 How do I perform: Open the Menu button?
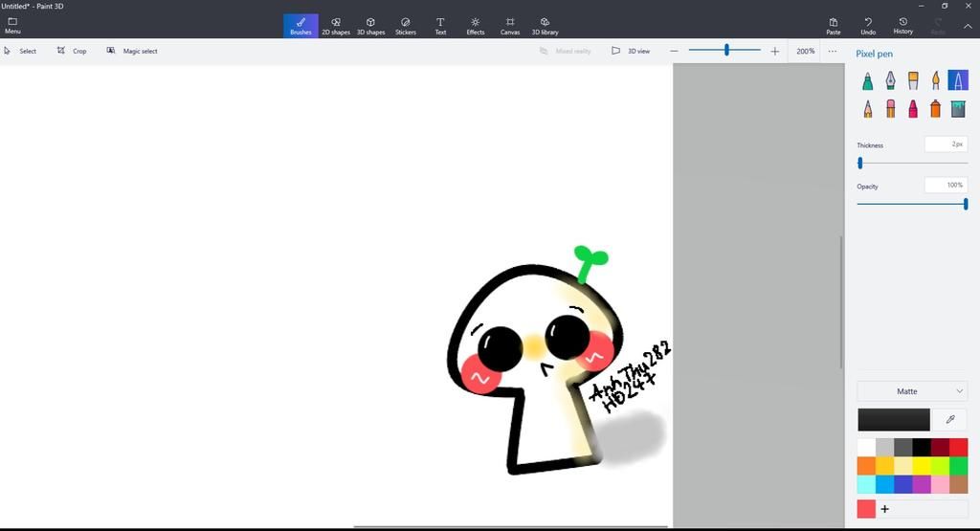tap(12, 26)
